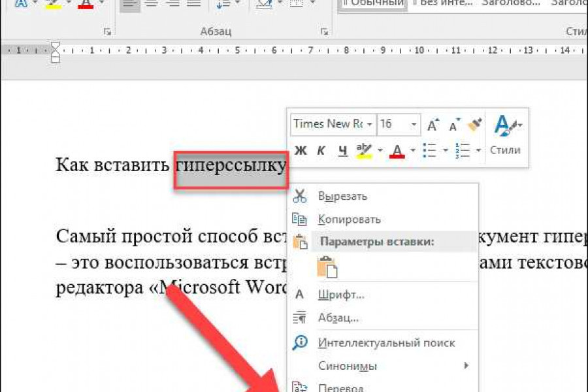
Task: Open the font size 16 dropdown
Action: [414, 124]
